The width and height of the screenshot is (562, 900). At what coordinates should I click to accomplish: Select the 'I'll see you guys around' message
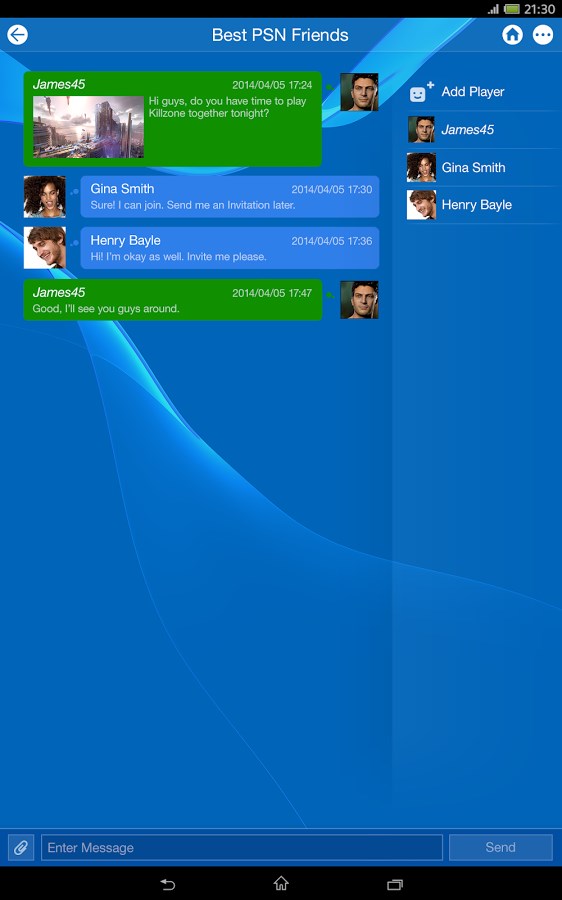tap(106, 309)
